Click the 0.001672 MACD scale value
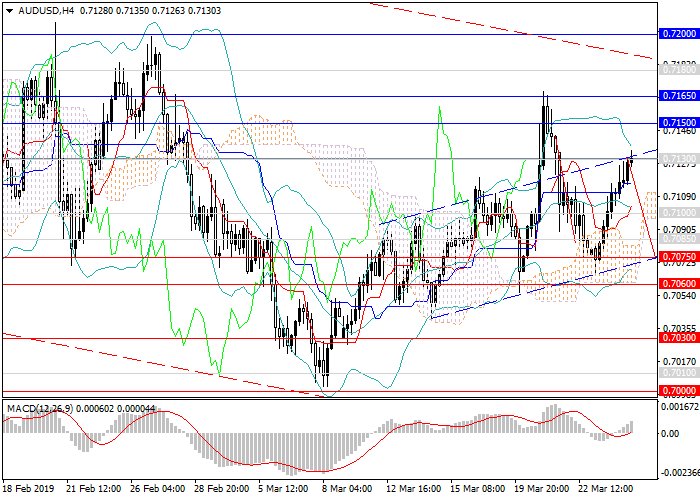This screenshot has width=700, height=500. pos(678,406)
